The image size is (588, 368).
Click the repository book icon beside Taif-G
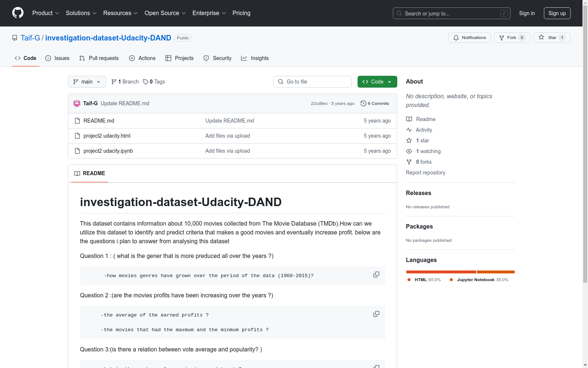point(15,38)
